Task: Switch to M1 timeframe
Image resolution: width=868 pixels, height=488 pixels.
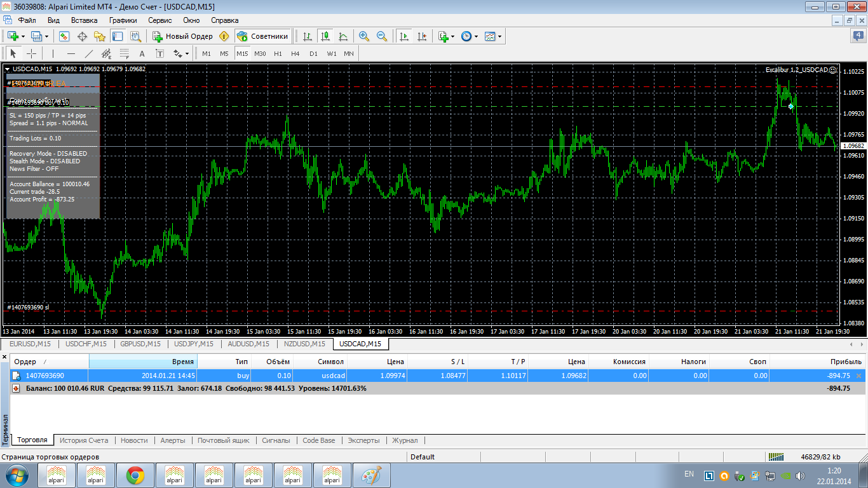Action: coord(207,53)
